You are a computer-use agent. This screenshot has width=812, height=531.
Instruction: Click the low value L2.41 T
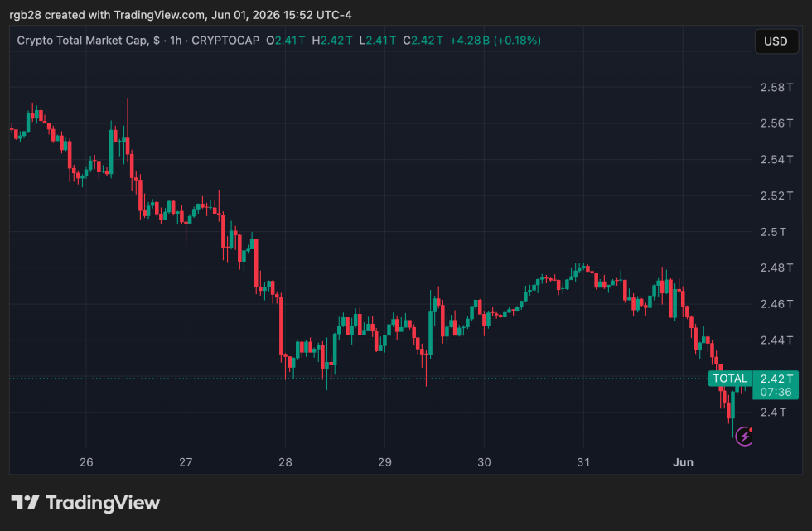click(378, 41)
